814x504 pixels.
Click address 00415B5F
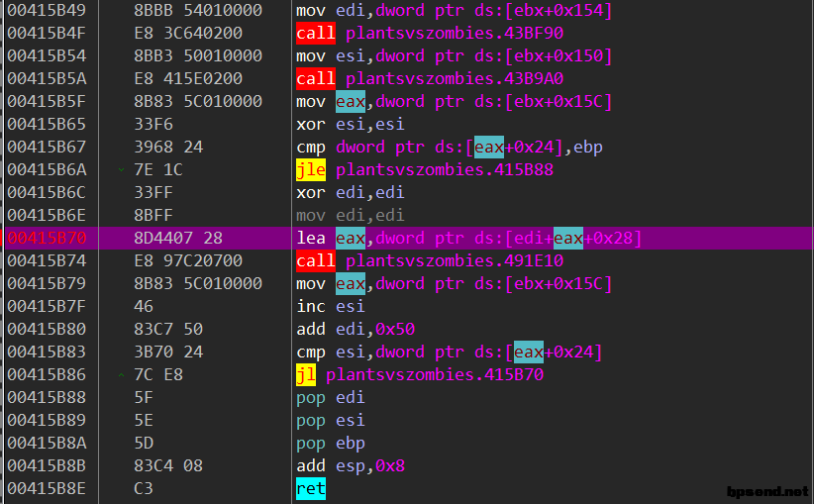[47, 101]
